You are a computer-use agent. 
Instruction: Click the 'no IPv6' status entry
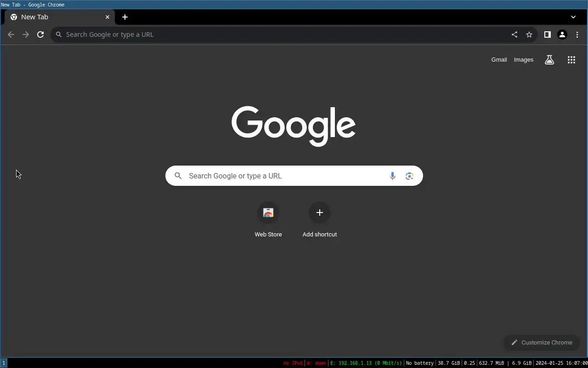click(293, 363)
